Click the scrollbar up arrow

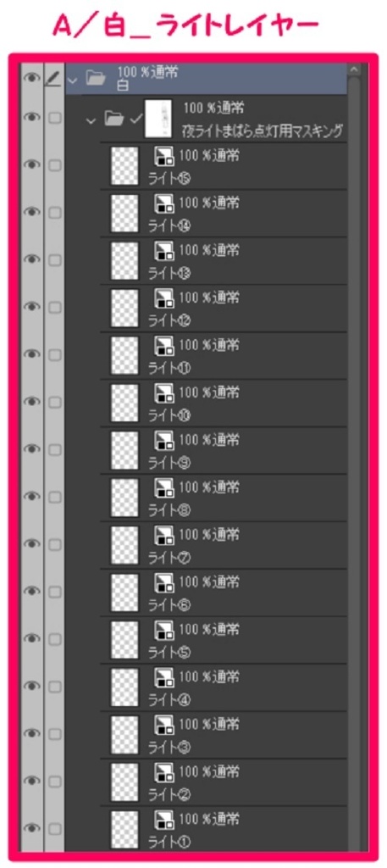click(x=354, y=70)
